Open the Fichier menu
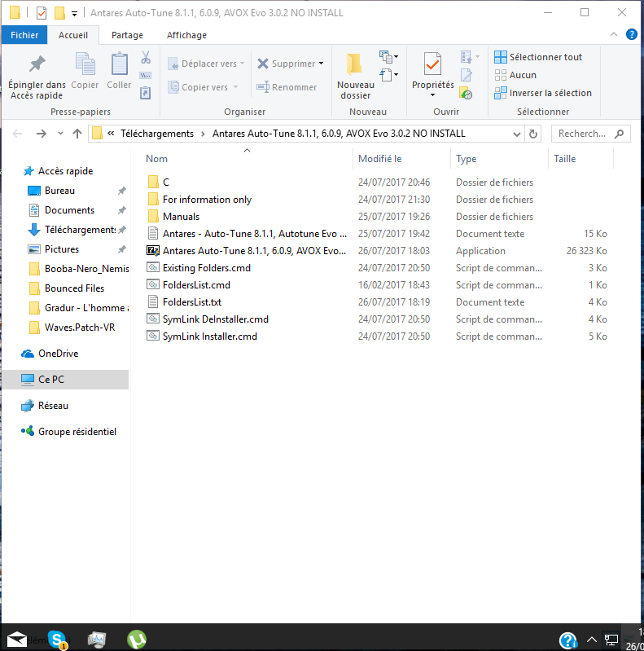 [x=24, y=35]
